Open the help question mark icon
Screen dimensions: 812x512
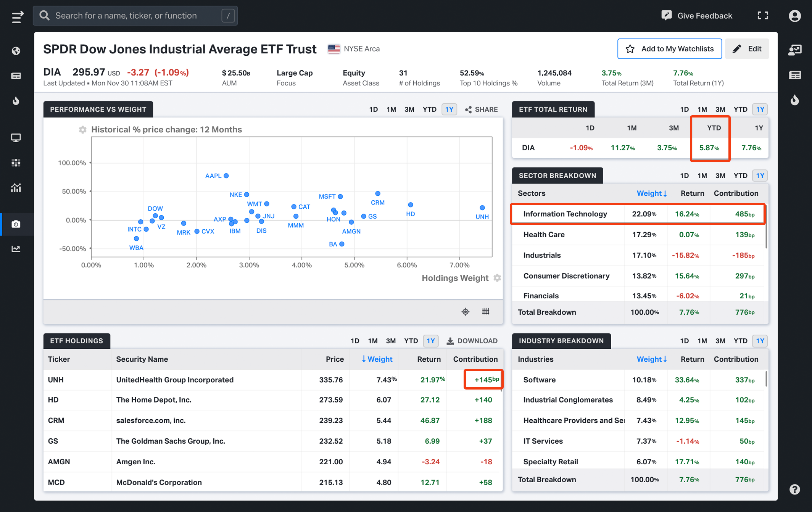tap(795, 489)
